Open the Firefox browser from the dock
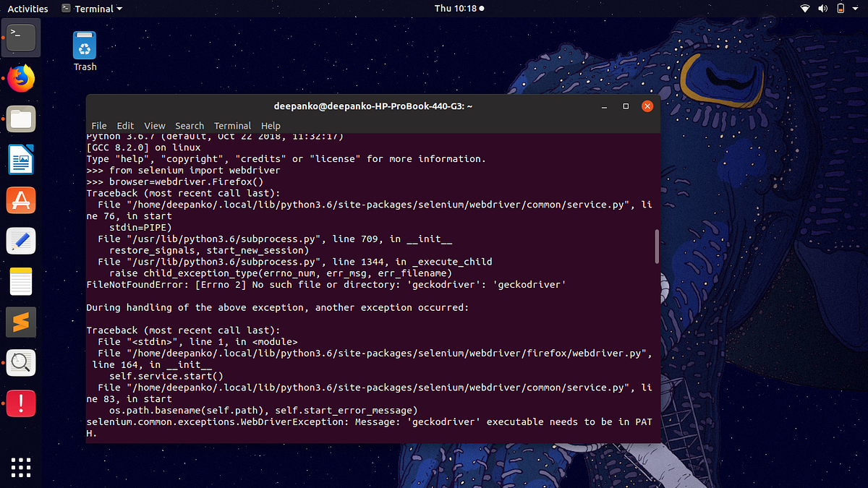868x488 pixels. pyautogui.click(x=20, y=78)
